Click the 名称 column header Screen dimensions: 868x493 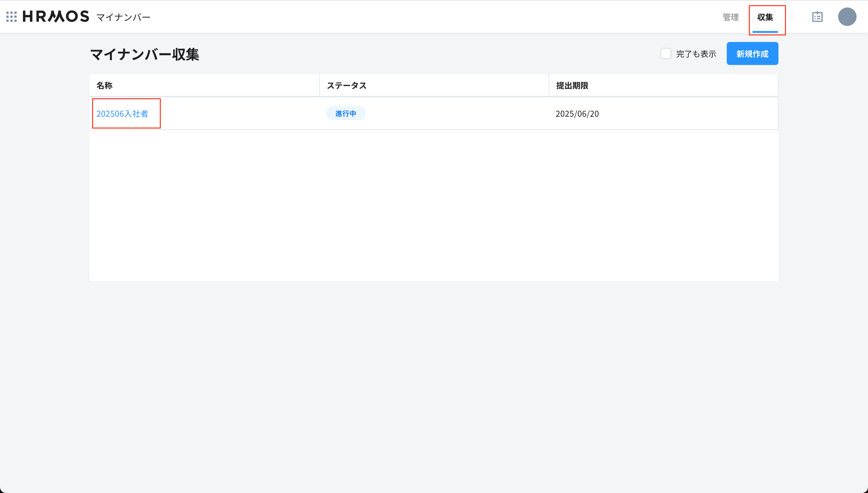click(104, 86)
